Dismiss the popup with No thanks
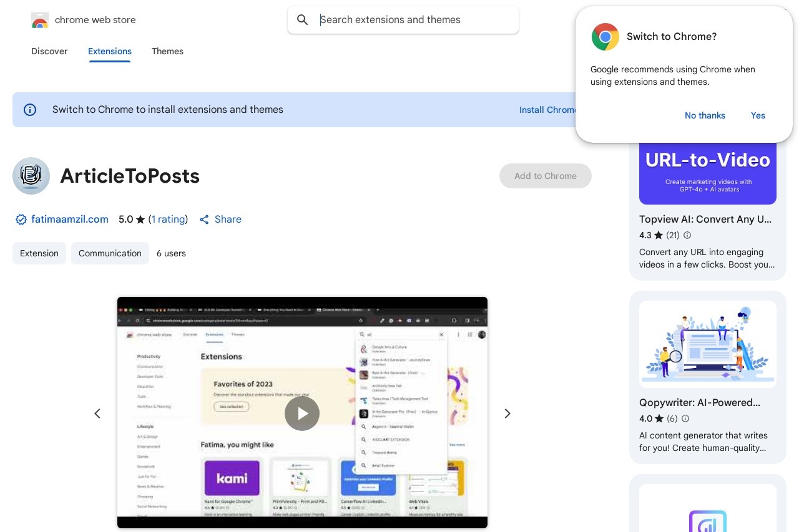Image resolution: width=799 pixels, height=532 pixels. coord(705,115)
